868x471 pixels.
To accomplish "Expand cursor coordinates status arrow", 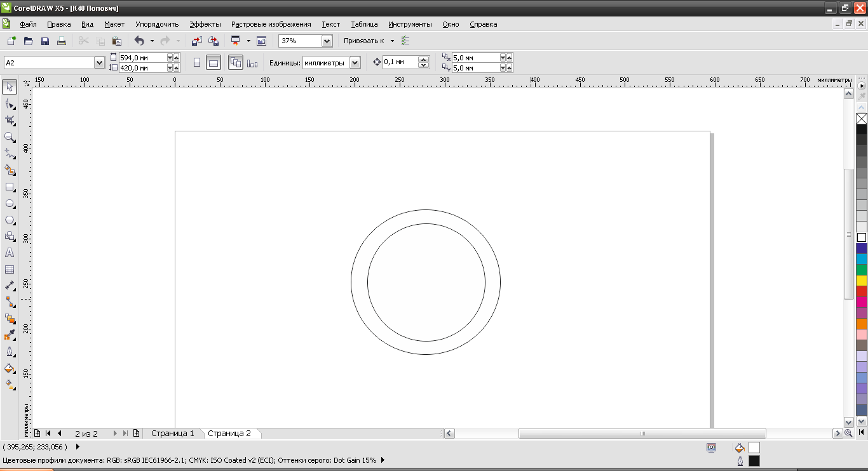I will click(78, 447).
